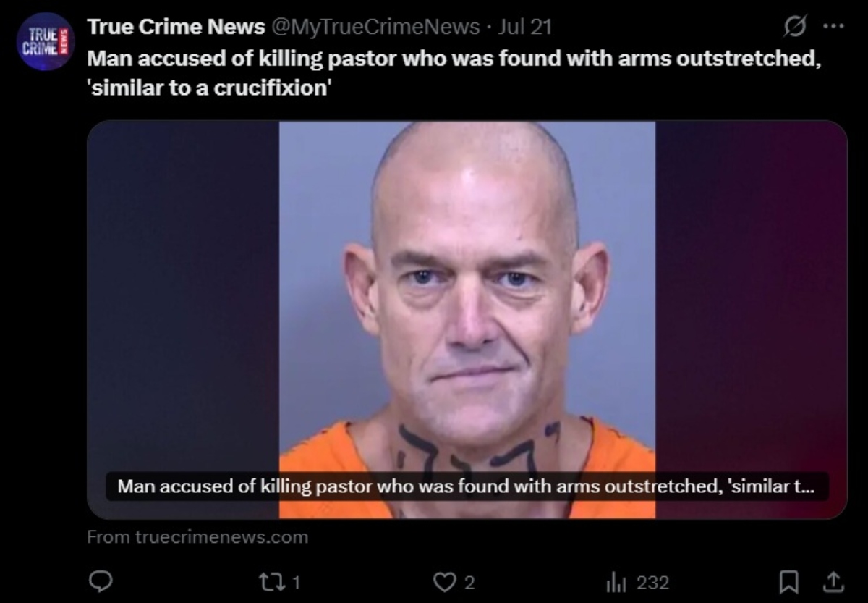Viewport: 868px width, 603px height.
Task: Share the post using the upload arrow icon
Action: point(834,581)
